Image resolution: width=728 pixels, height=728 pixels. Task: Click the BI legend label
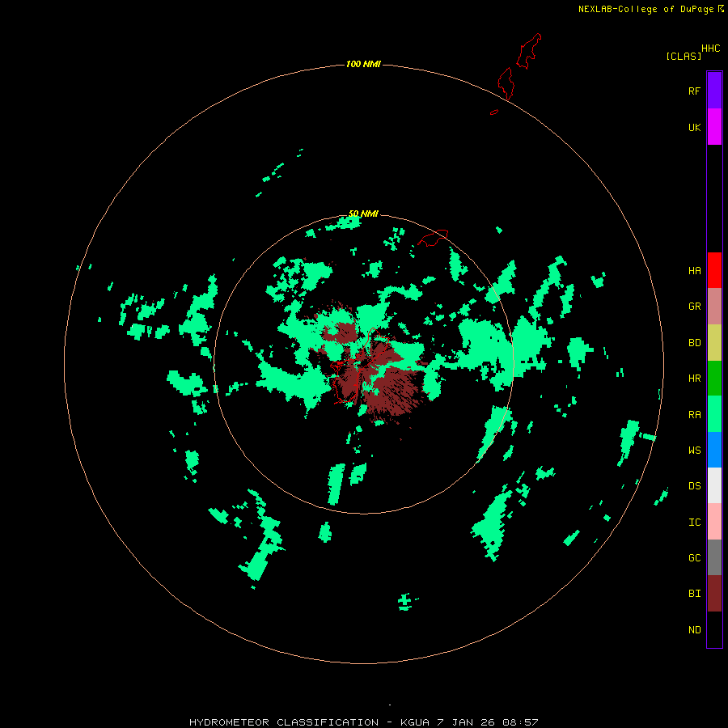pyautogui.click(x=694, y=594)
